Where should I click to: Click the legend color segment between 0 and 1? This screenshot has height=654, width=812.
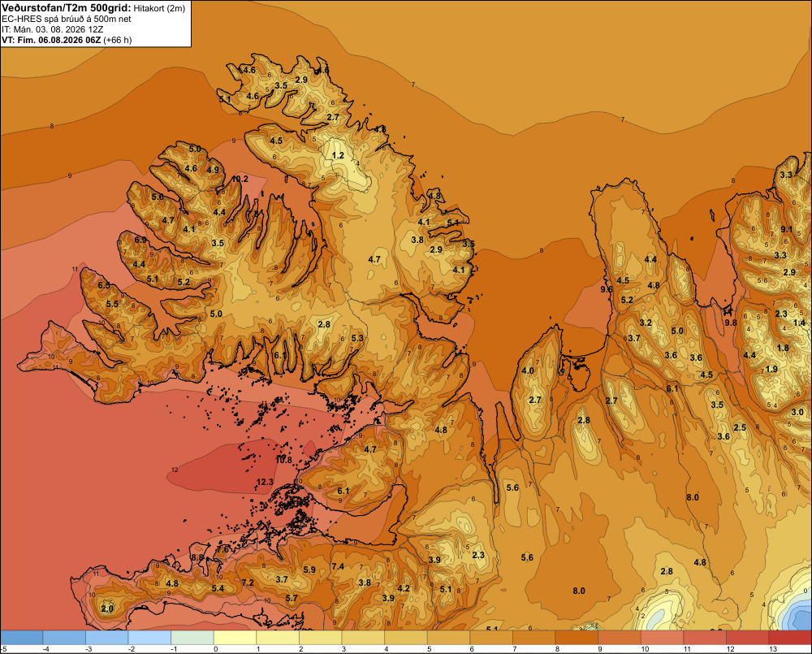pyautogui.click(x=235, y=638)
